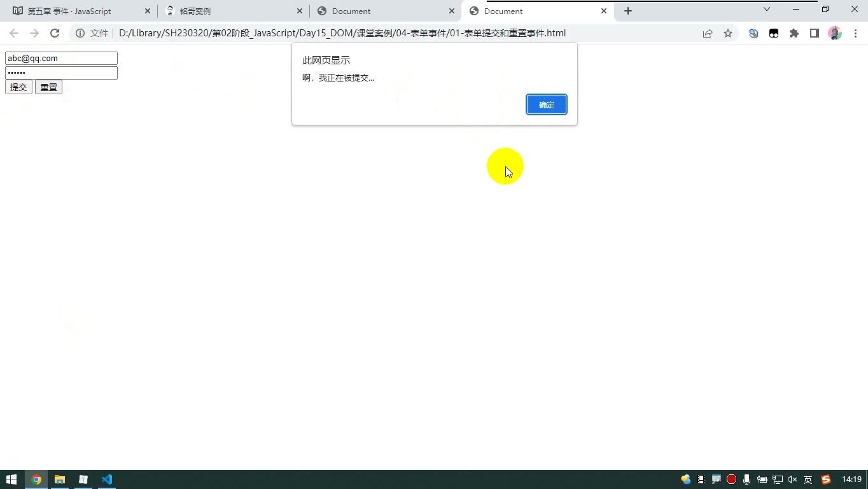The image size is (868, 489).
Task: Open the Chrome extensions puzzle menu
Action: click(794, 33)
